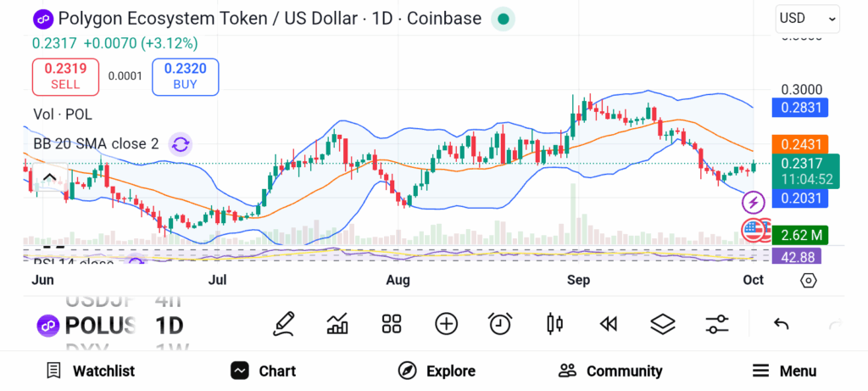Open the four-squares layout templates icon

[391, 323]
